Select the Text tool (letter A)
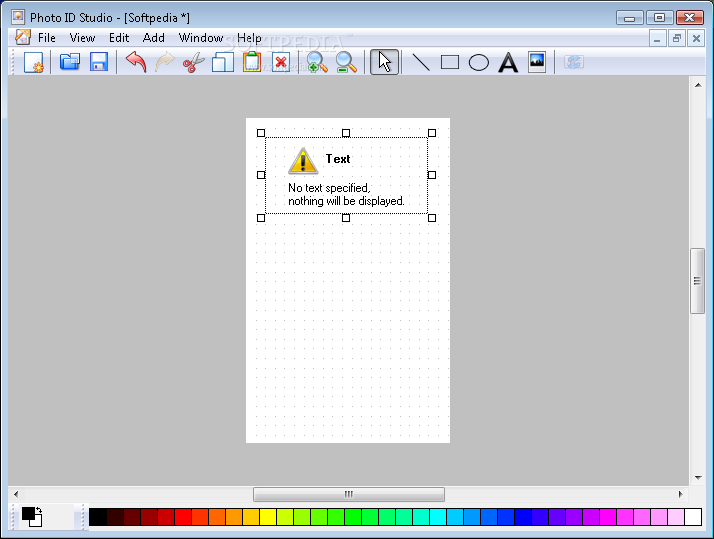Screen dimensions: 714x539 click(x=508, y=63)
